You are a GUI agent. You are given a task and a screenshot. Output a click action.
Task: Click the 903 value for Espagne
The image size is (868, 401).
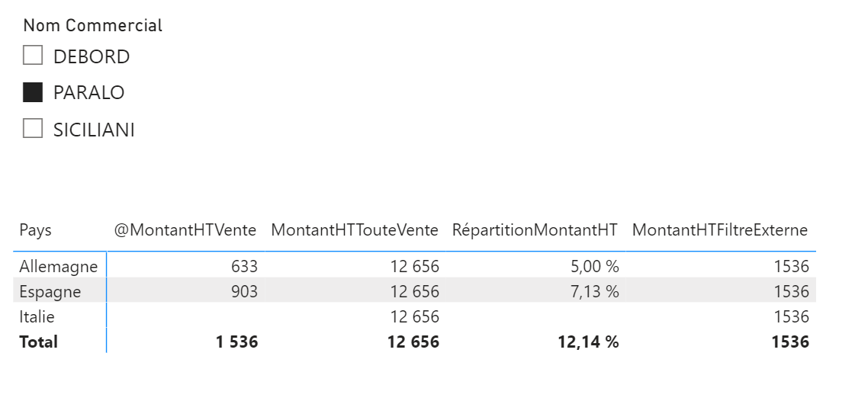tap(244, 291)
